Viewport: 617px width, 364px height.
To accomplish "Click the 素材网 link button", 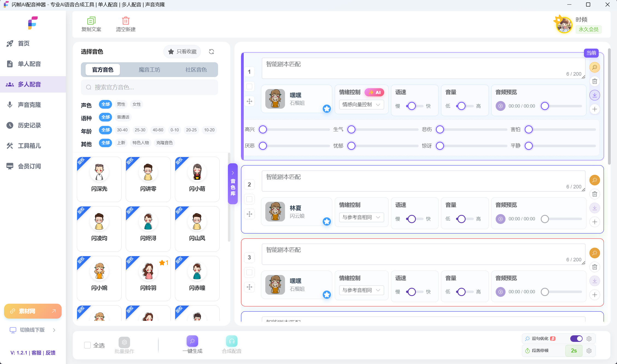I will pyautogui.click(x=33, y=311).
